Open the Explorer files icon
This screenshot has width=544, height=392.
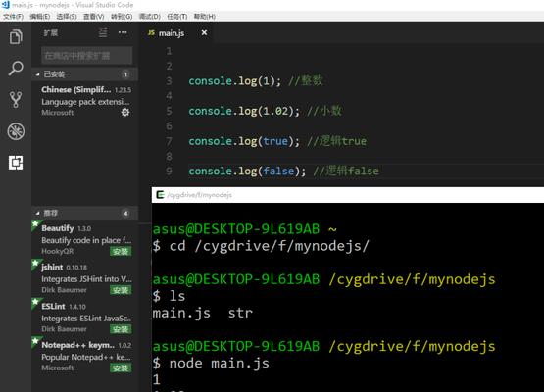(x=16, y=37)
